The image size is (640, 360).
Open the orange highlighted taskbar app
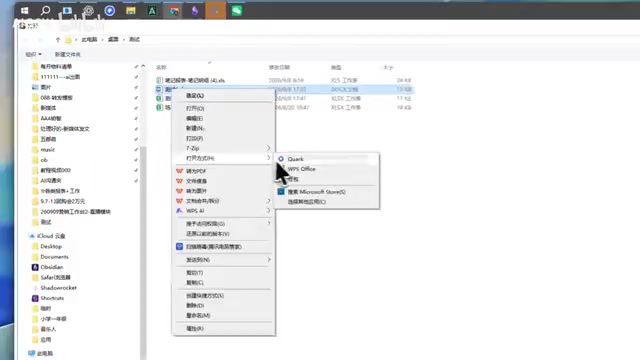tap(216, 11)
